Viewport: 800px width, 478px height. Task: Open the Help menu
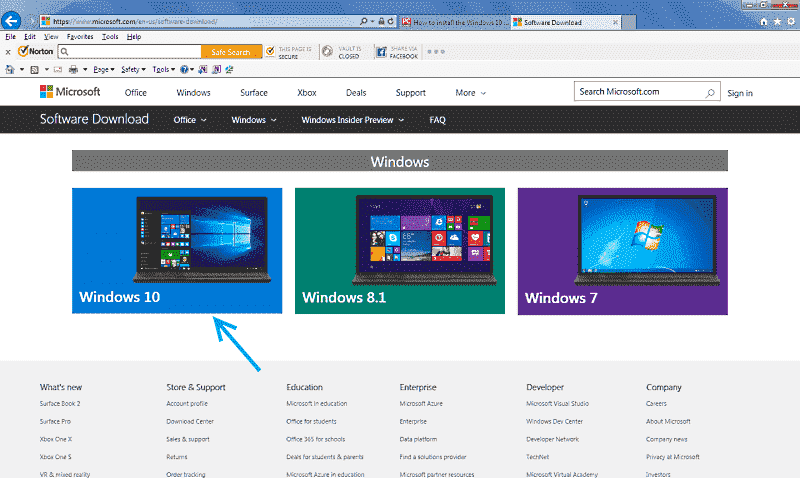point(134,37)
